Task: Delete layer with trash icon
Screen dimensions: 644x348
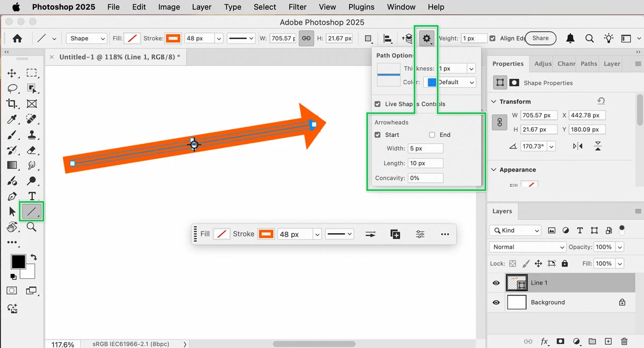Action: coord(624,342)
